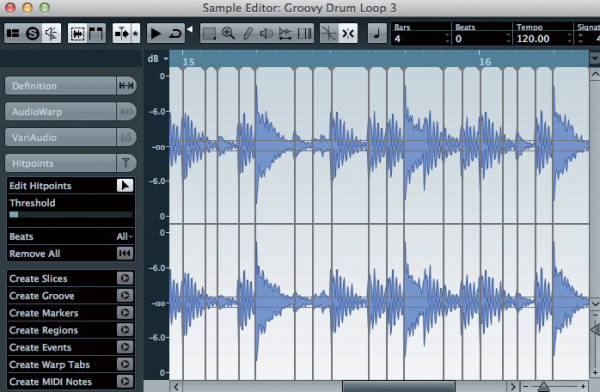Open the Definition tab
This screenshot has height=392, width=600.
tap(60, 86)
